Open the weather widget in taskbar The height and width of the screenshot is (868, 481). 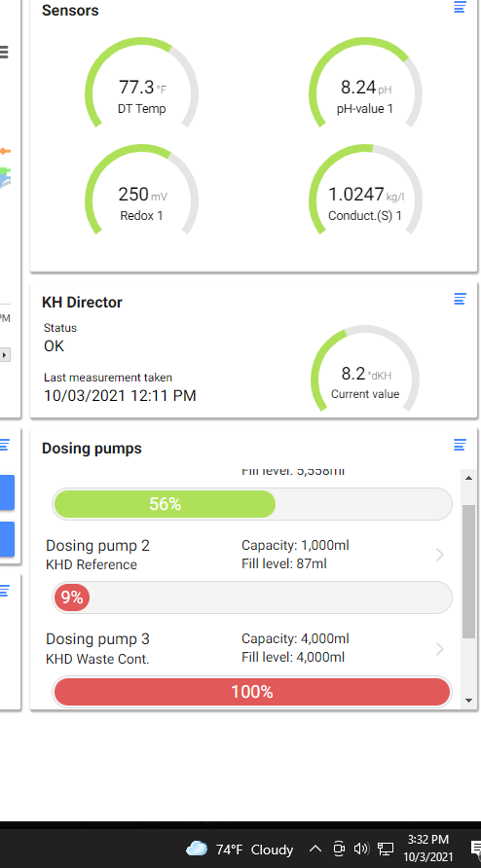click(x=240, y=850)
